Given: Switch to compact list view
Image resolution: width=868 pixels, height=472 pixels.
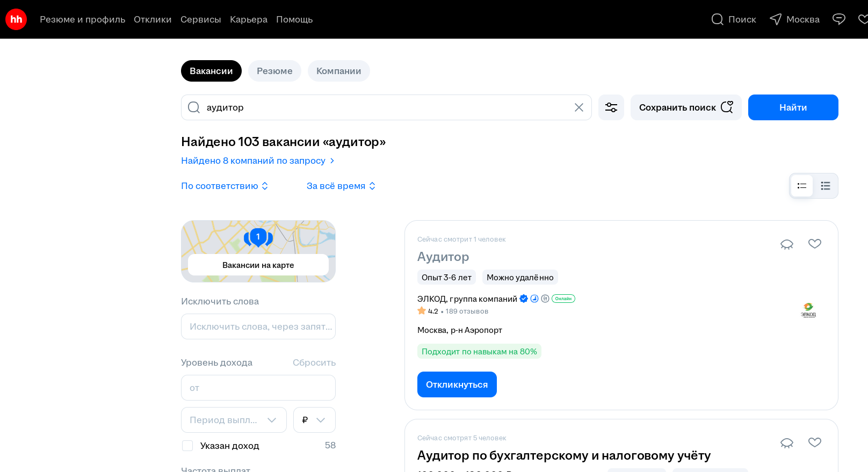Looking at the screenshot, I should click(826, 186).
